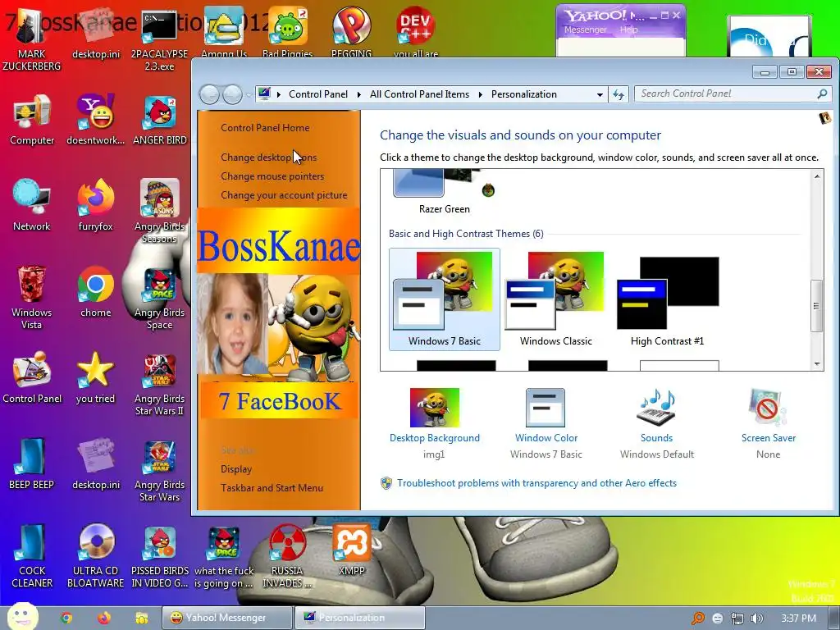This screenshot has width=840, height=630.
Task: Open ULTRA CD BLOATWARE icon
Action: click(95, 556)
